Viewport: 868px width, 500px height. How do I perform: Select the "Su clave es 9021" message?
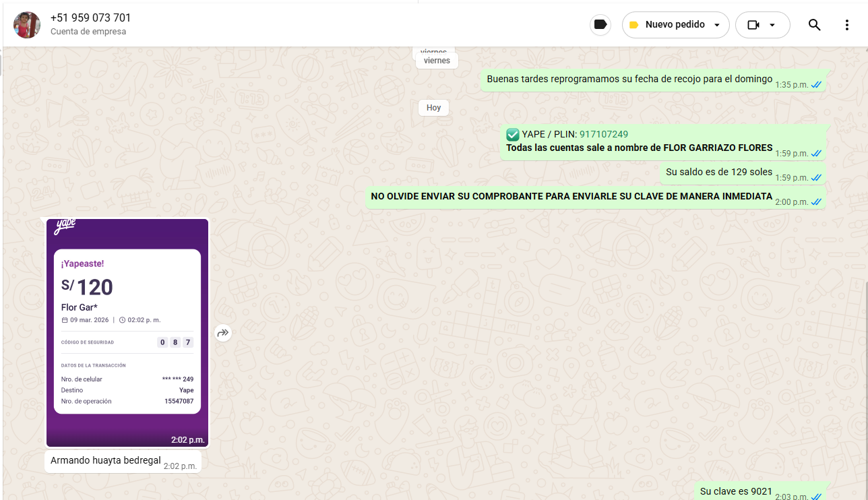point(736,491)
